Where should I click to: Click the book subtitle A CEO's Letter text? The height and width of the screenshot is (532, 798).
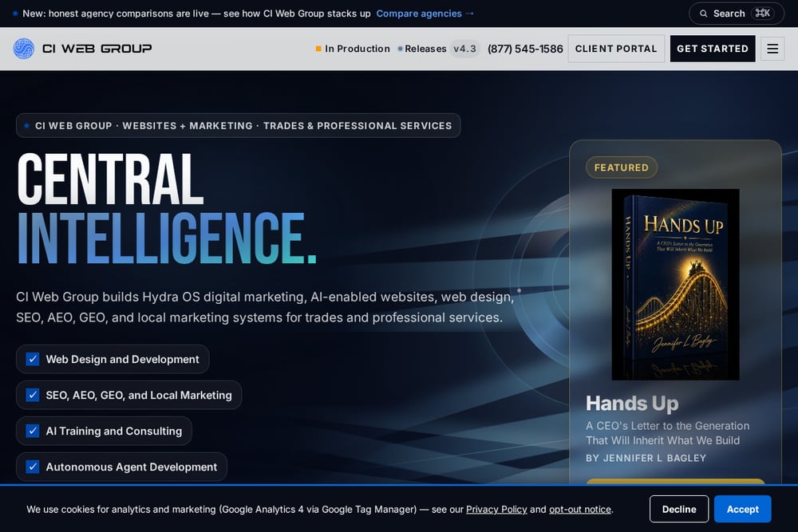coord(668,433)
